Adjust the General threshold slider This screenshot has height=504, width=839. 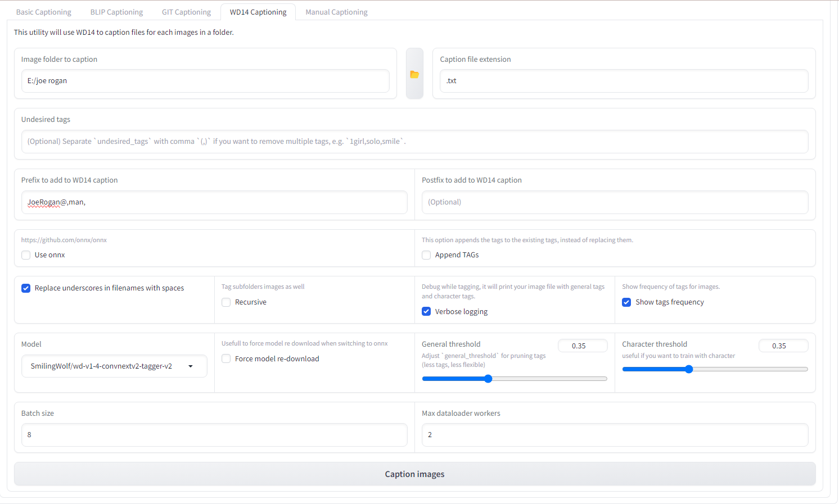515,379
